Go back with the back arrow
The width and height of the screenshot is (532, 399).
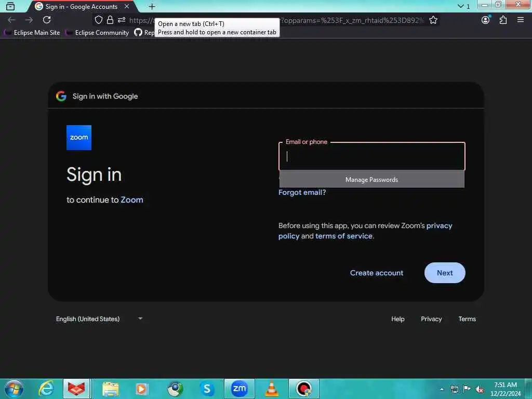(x=11, y=20)
